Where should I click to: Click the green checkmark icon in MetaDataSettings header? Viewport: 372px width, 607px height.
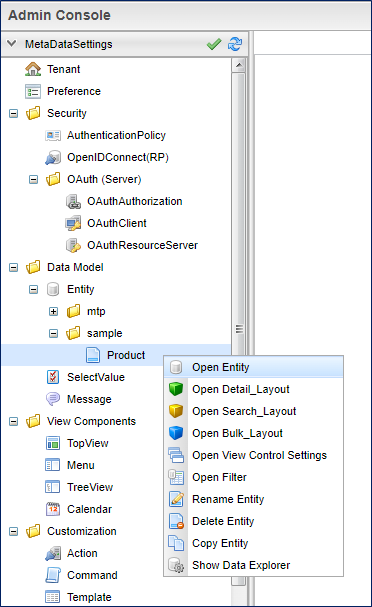214,44
